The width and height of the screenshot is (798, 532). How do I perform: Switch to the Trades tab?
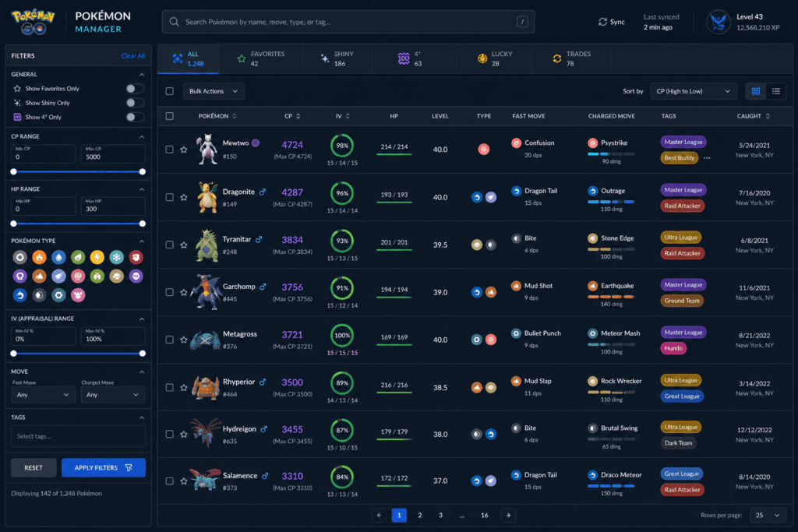[x=571, y=59]
